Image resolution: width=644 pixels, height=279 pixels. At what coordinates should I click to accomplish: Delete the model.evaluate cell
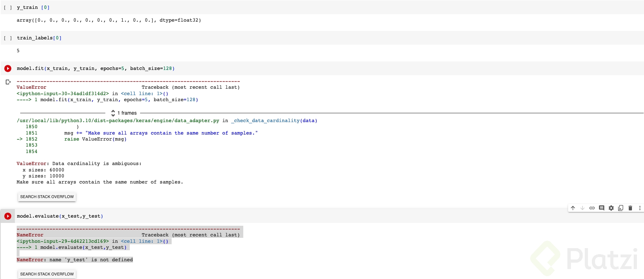tap(630, 208)
